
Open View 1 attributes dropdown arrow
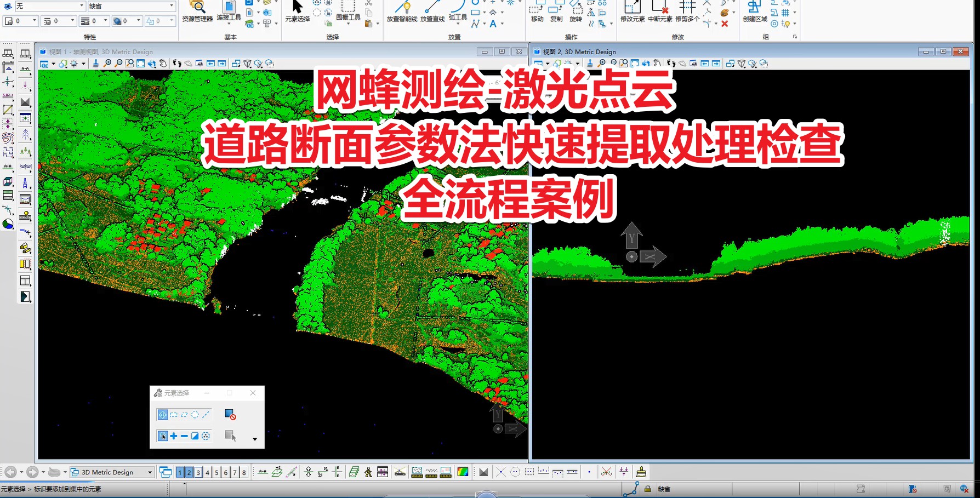53,64
